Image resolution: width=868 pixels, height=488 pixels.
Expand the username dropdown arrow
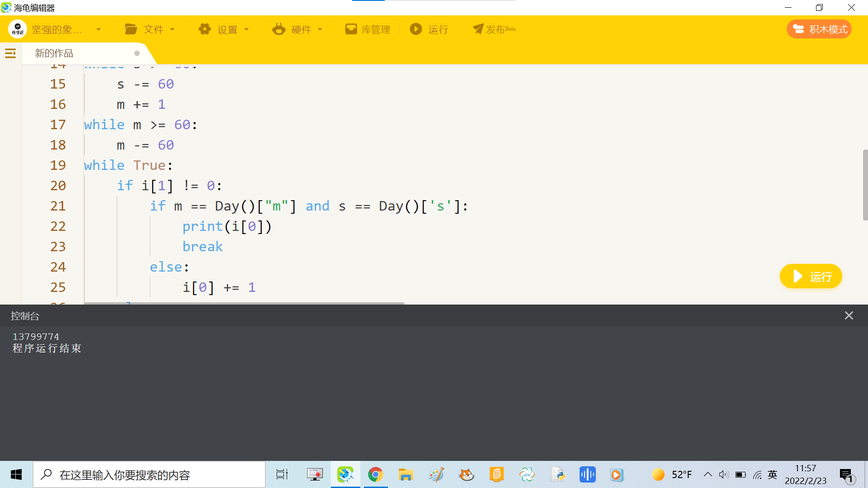point(99,30)
